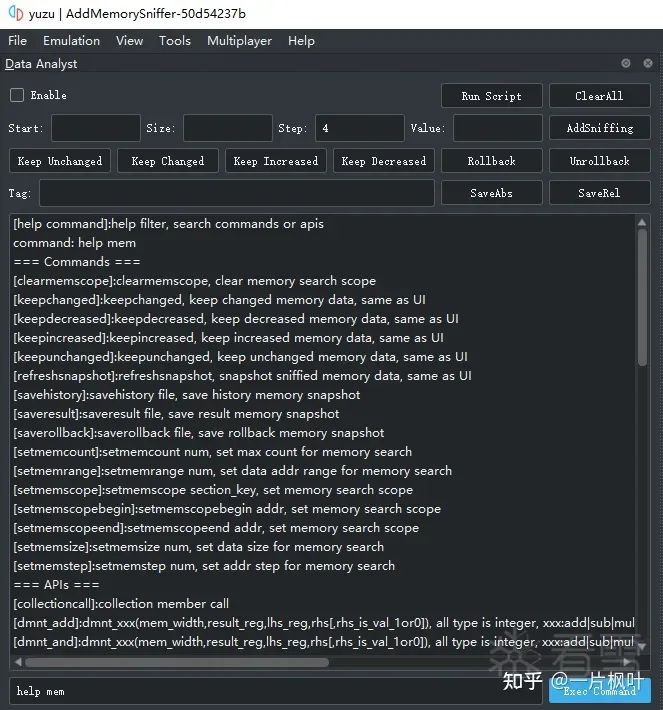Click the '[setmemscope]:setmemscope section_key' line

click(213, 490)
